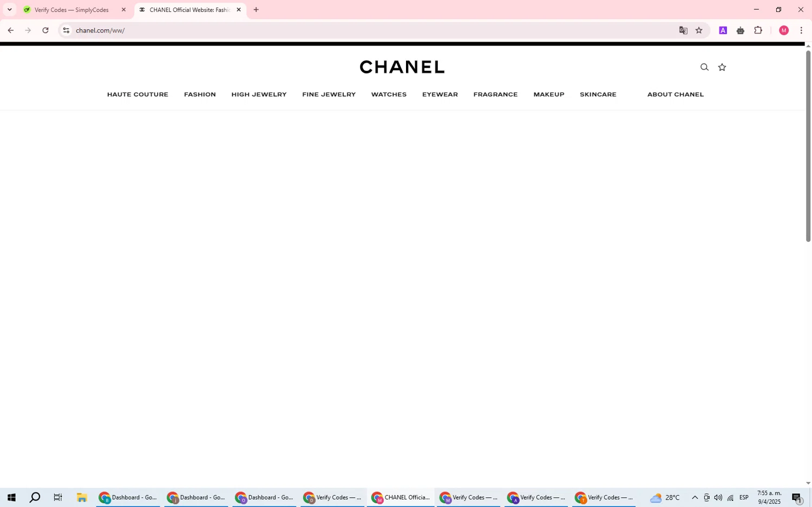Go back to the previous page

[10, 30]
